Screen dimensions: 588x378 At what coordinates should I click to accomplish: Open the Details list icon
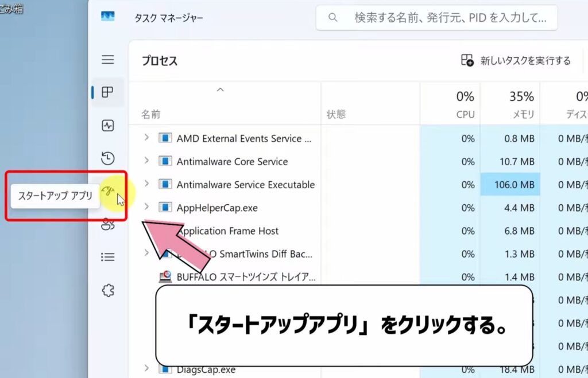pos(107,257)
